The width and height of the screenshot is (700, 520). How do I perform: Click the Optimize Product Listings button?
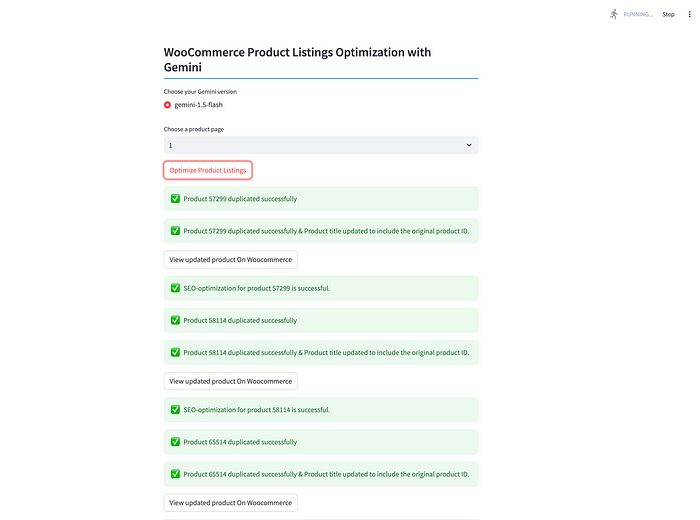click(x=208, y=170)
